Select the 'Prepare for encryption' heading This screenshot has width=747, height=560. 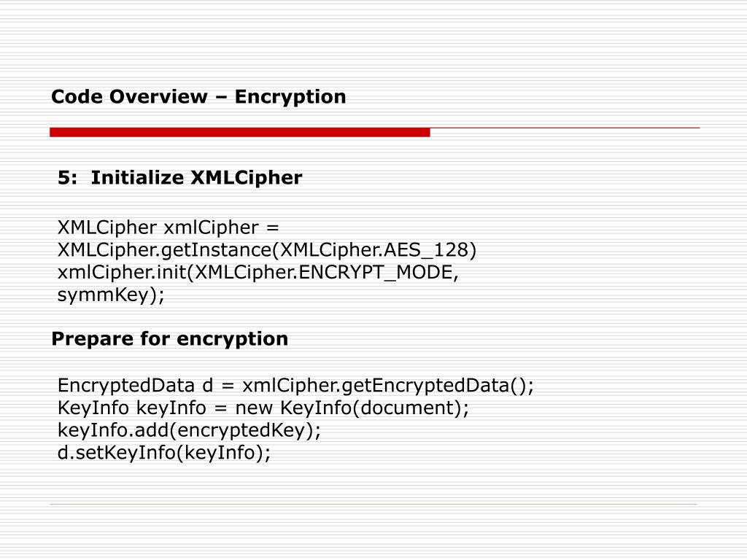coord(169,339)
